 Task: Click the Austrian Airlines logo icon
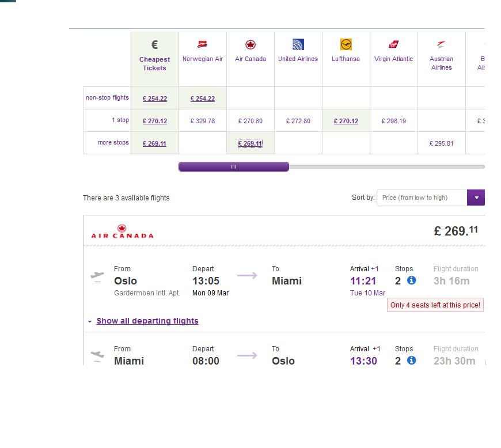coord(441,44)
